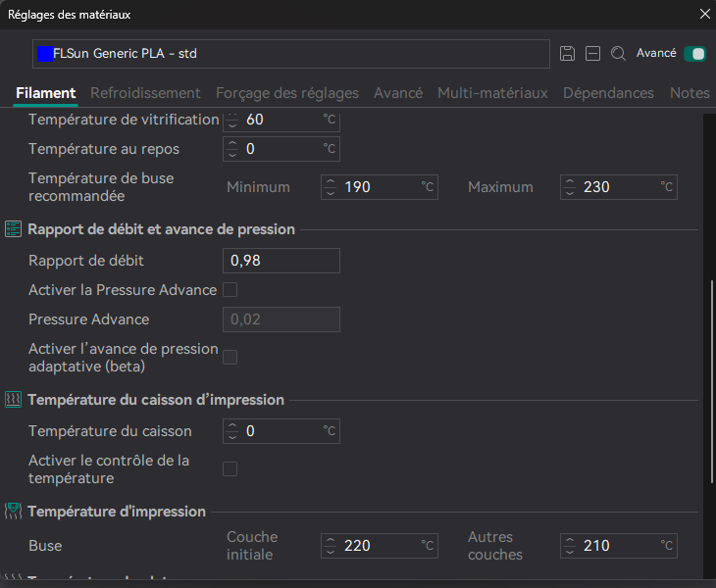Increase Couche initiale nozzle temperature up arrow
Screen dimensions: 716x588
331,540
